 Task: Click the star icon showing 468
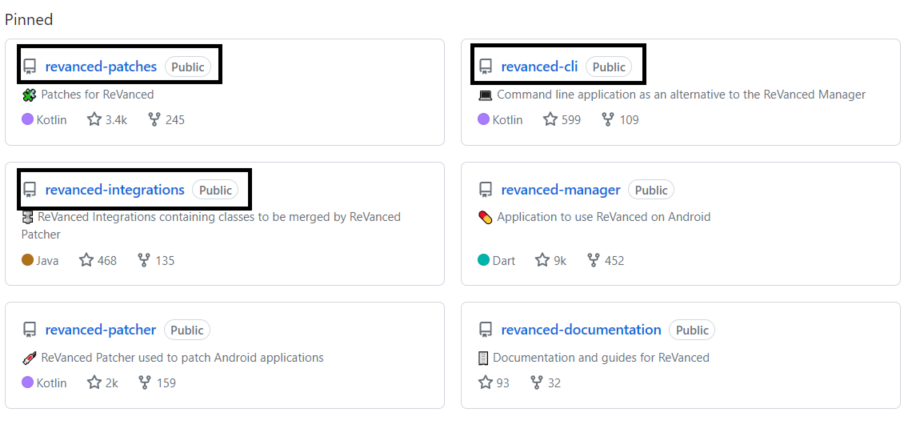(x=86, y=260)
